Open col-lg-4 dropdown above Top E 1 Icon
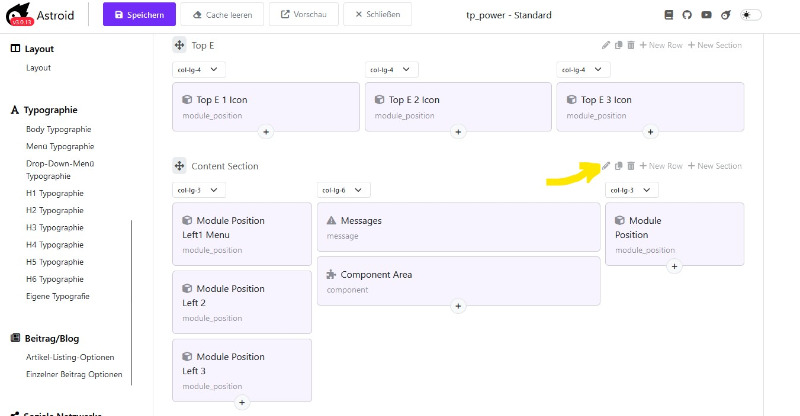 [x=198, y=69]
